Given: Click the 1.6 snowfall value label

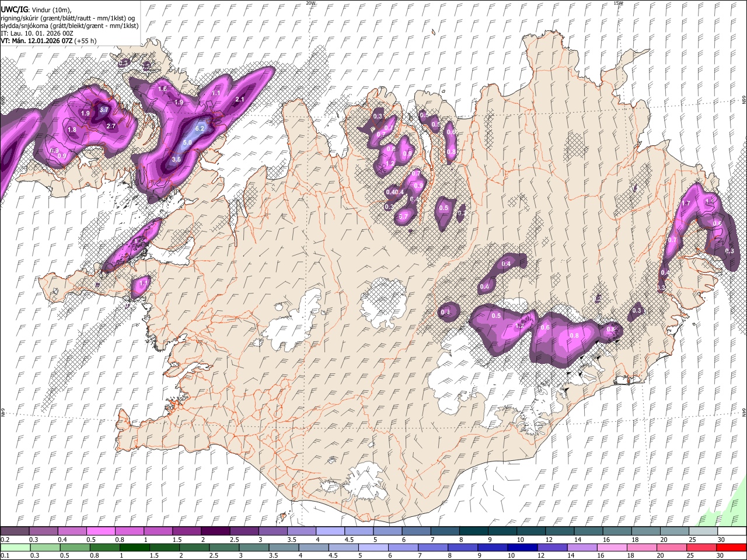Looking at the screenshot, I should 163,89.
